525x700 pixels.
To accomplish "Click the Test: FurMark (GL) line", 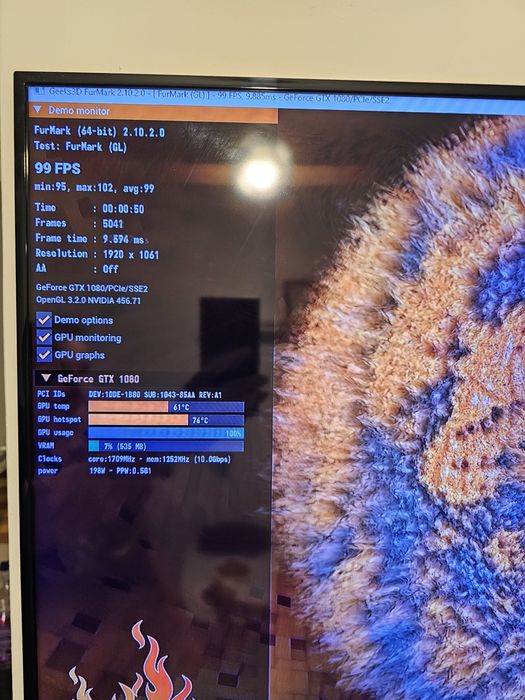I will click(x=80, y=146).
